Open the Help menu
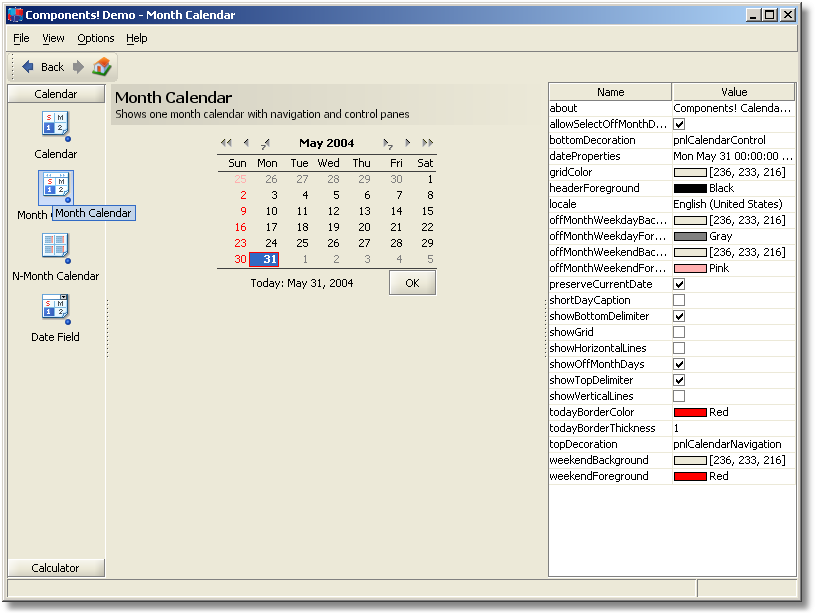Viewport: 816px width, 616px height. pyautogui.click(x=137, y=38)
